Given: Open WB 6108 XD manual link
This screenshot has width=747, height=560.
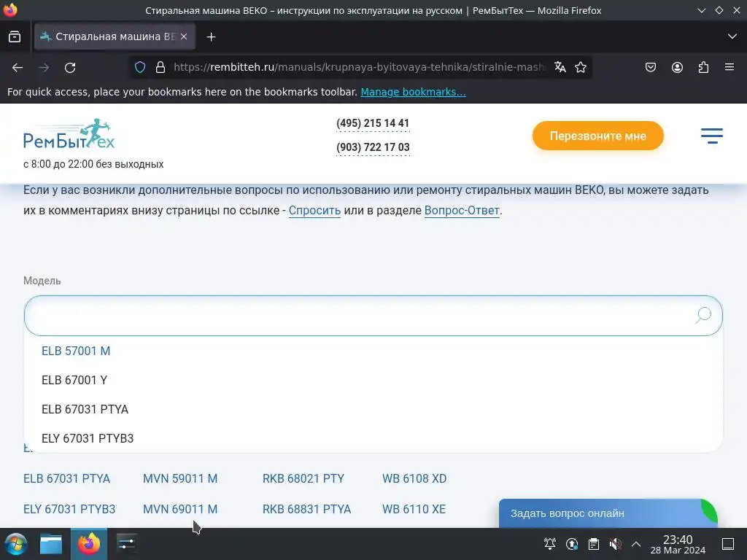Looking at the screenshot, I should pyautogui.click(x=414, y=478).
